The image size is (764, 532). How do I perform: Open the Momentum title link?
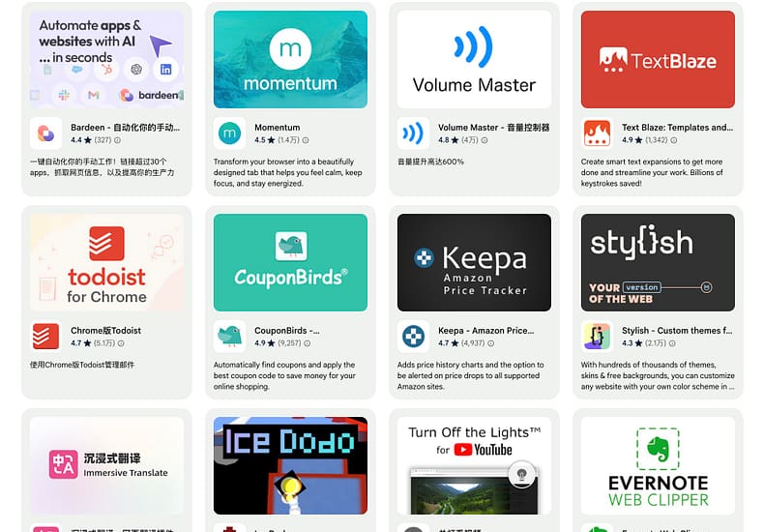tap(278, 128)
